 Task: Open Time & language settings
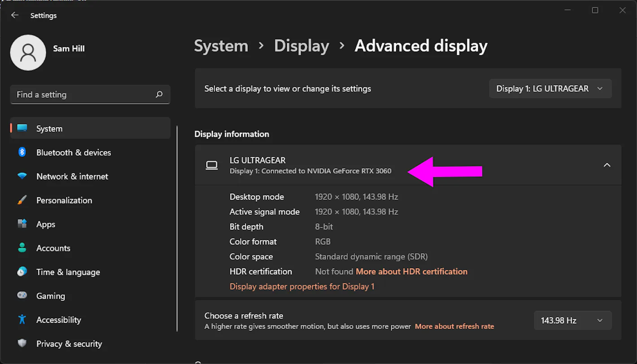click(x=90, y=272)
